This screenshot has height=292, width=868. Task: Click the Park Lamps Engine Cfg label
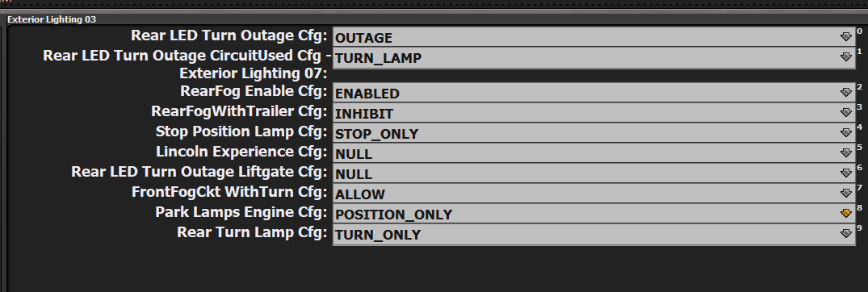coord(242,212)
